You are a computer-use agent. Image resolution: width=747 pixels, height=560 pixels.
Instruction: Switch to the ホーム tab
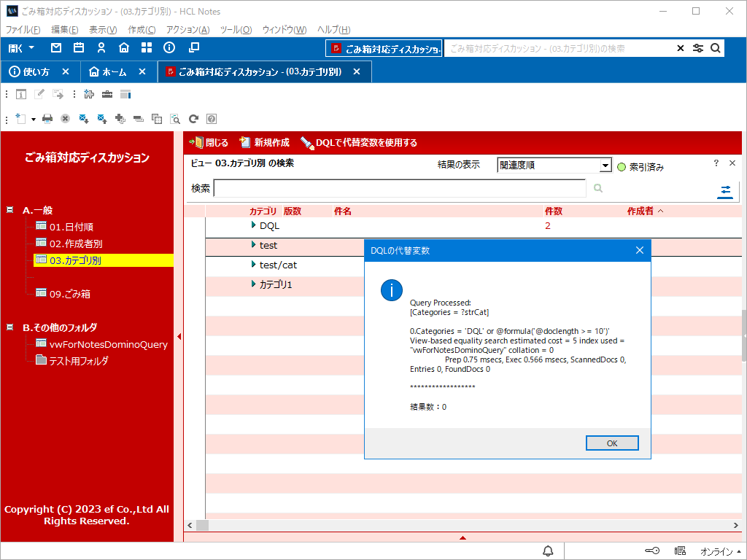tap(114, 71)
